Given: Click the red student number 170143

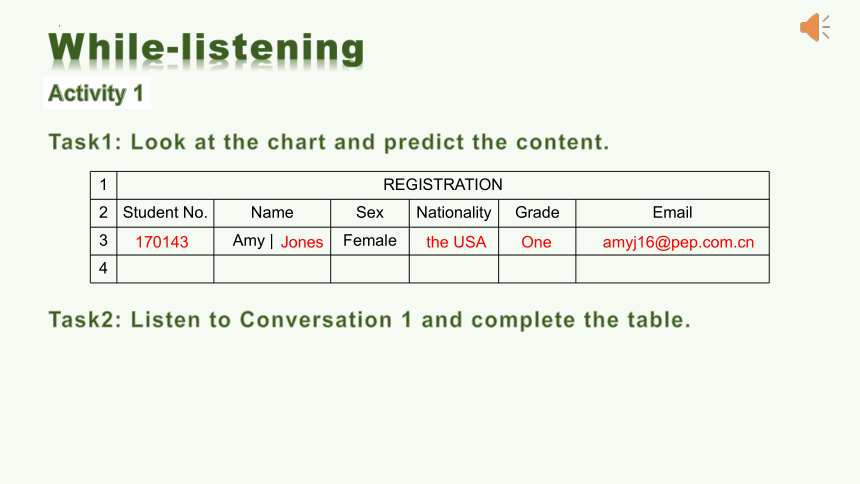Looking at the screenshot, I should click(x=162, y=242).
